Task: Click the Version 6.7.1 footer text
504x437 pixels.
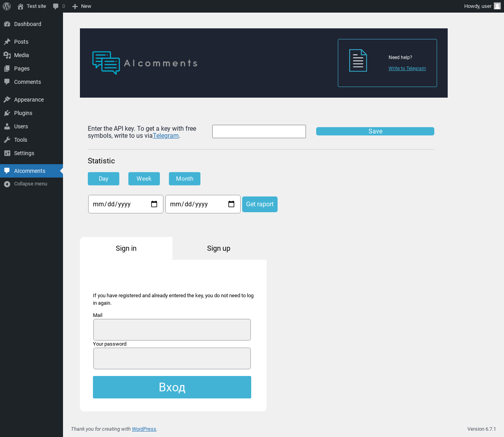Action: (x=482, y=429)
